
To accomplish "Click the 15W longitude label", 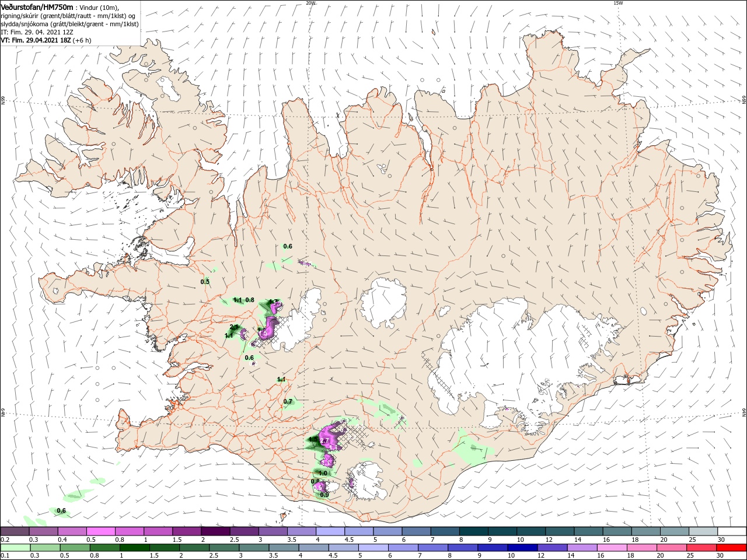I will [618, 3].
